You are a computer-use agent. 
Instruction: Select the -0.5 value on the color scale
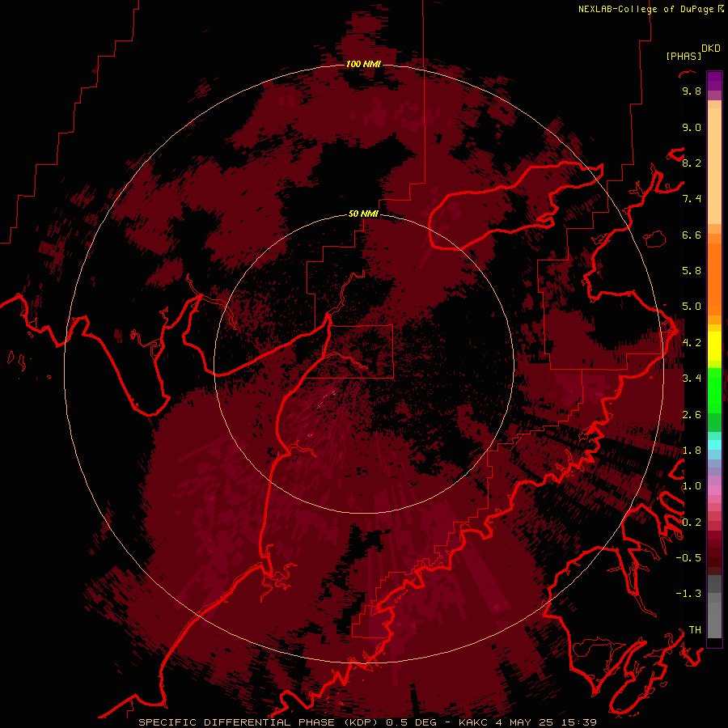688,557
